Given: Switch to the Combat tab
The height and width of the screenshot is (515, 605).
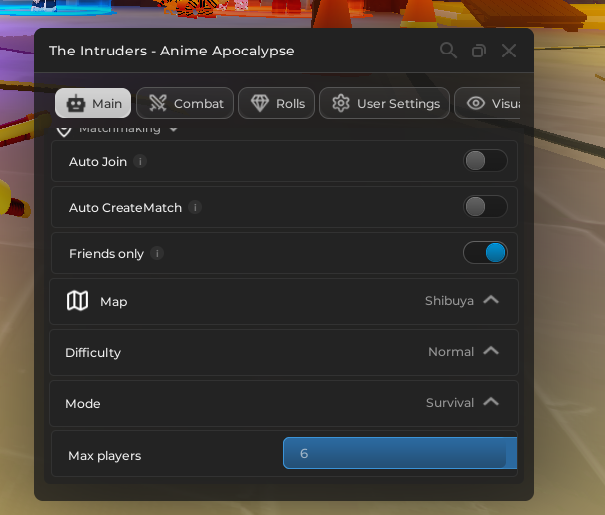Looking at the screenshot, I should pyautogui.click(x=185, y=103).
